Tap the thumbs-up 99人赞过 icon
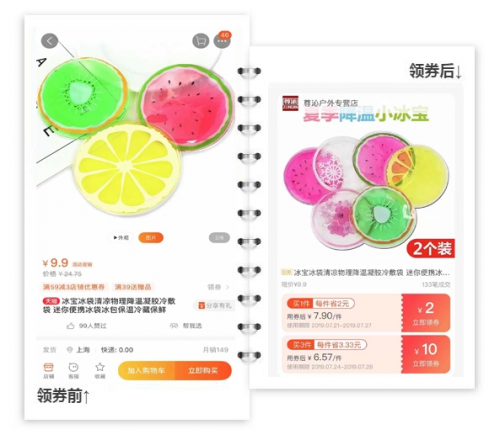The width and height of the screenshot is (500, 440). [70, 326]
